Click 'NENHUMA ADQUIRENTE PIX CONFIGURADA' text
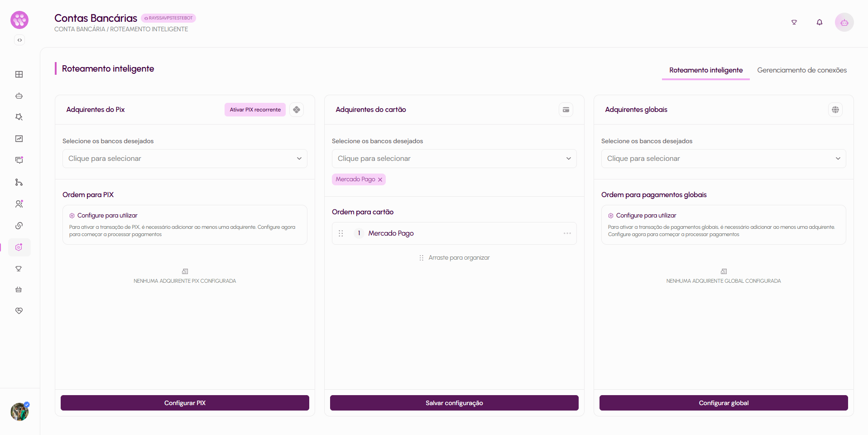This screenshot has width=868, height=435. point(185,281)
